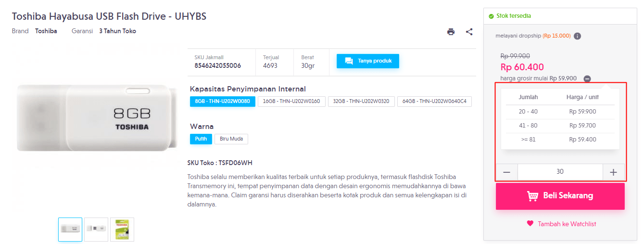Select Biru Muda color option
644x244 pixels.
coord(231,139)
